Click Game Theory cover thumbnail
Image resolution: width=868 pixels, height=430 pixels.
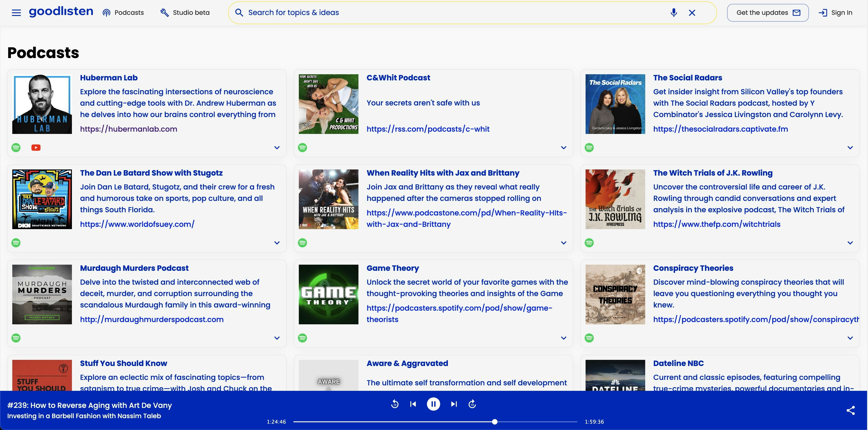click(329, 294)
